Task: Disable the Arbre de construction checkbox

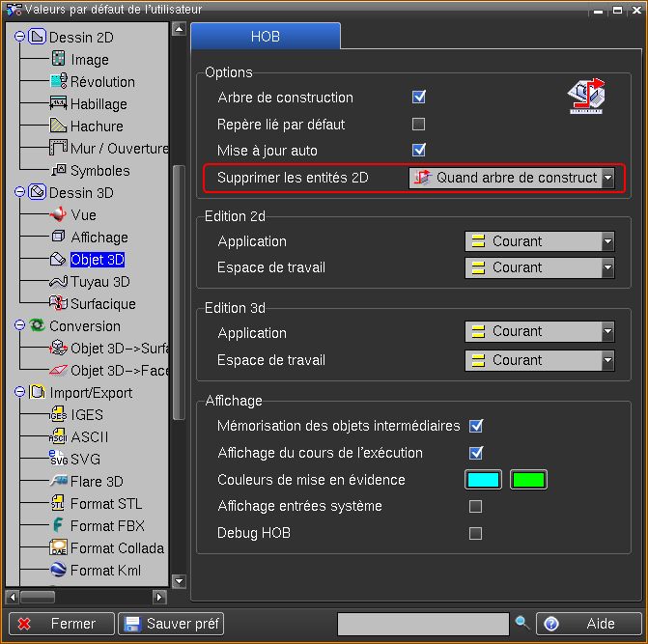Action: [x=419, y=98]
